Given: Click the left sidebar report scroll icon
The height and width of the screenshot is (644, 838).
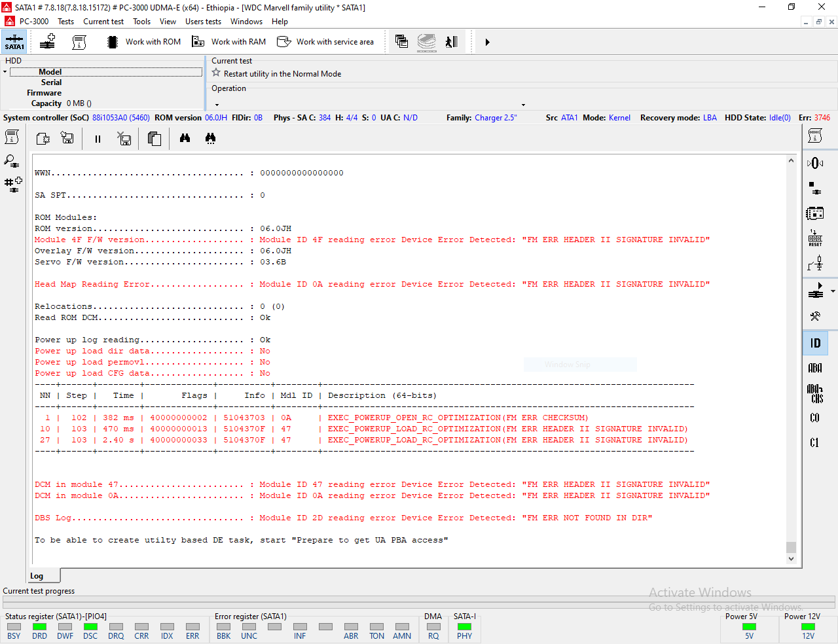Looking at the screenshot, I should pos(12,137).
